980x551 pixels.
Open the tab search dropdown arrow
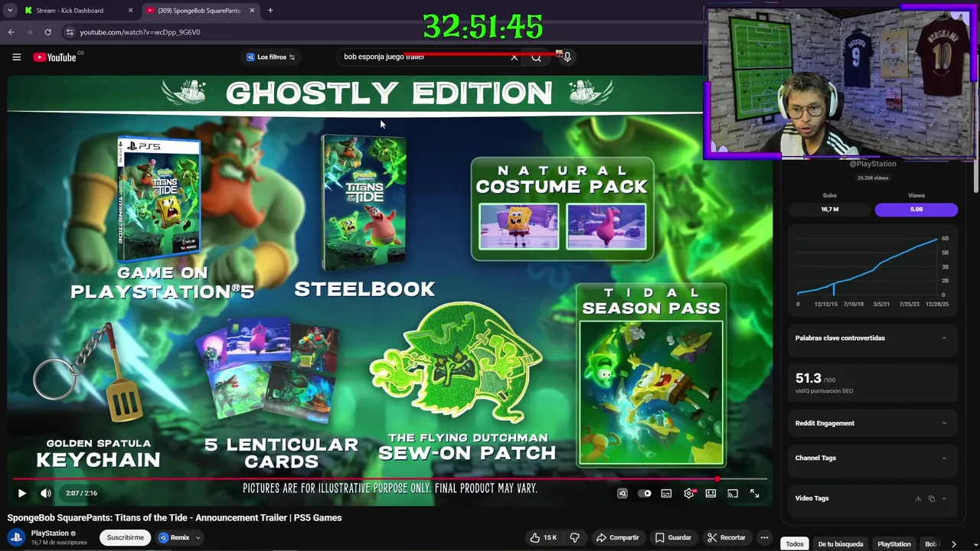point(10,11)
